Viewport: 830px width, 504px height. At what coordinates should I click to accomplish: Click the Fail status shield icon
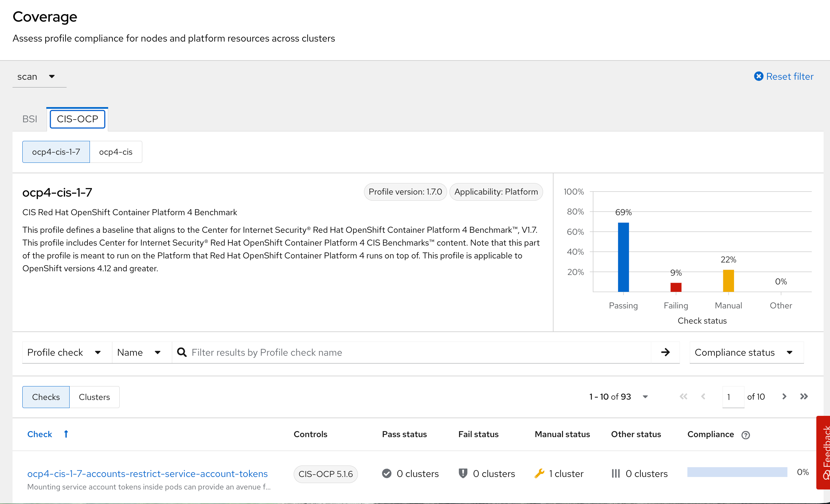click(x=463, y=473)
